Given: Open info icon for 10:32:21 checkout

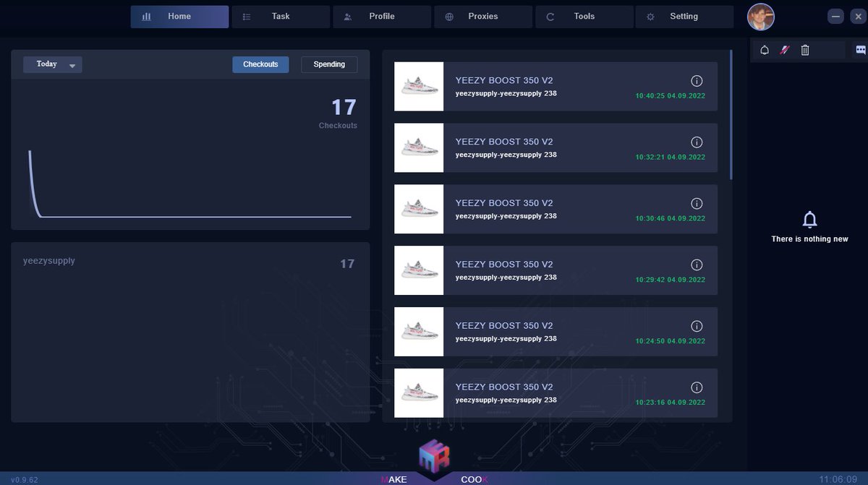Looking at the screenshot, I should pos(697,142).
